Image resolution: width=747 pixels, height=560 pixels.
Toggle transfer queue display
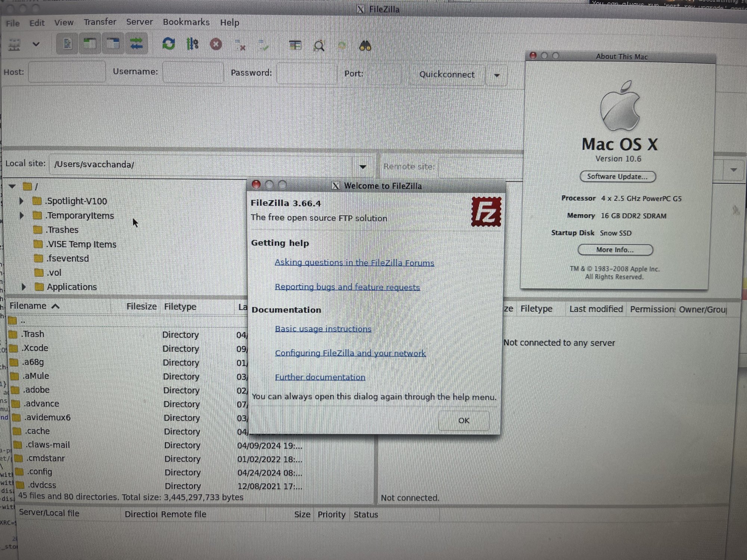pyautogui.click(x=136, y=44)
